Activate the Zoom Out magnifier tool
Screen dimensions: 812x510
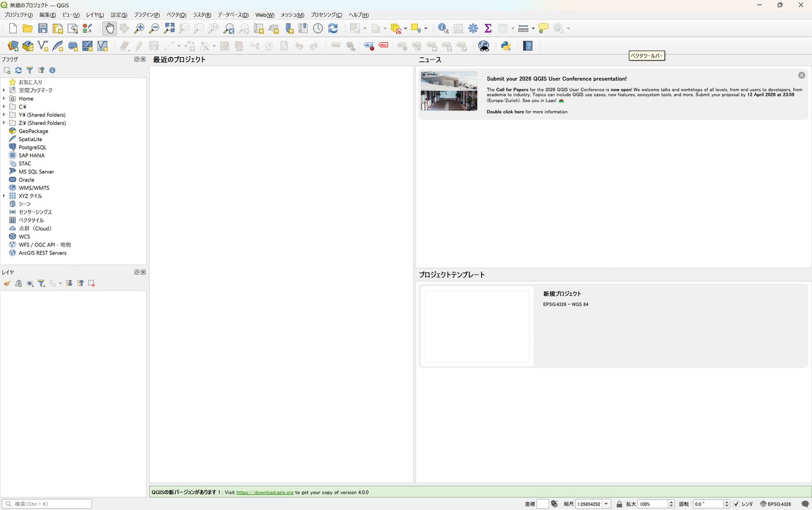coord(154,28)
